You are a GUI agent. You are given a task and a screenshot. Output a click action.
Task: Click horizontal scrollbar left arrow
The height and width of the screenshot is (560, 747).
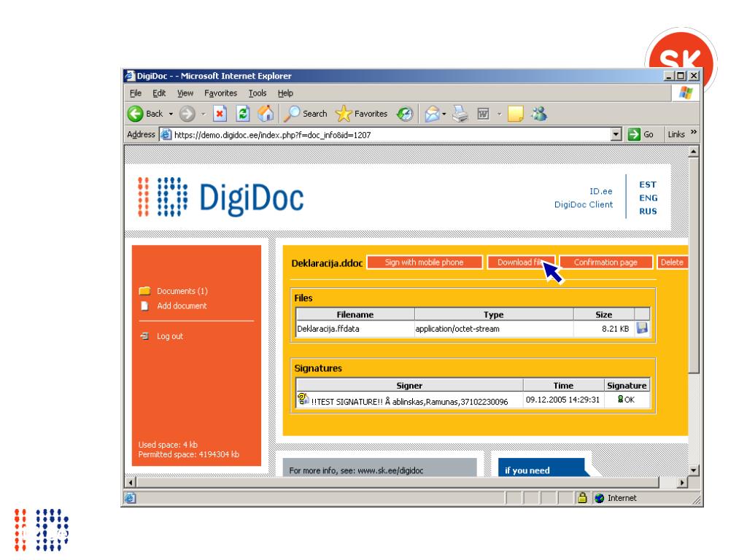(131, 483)
